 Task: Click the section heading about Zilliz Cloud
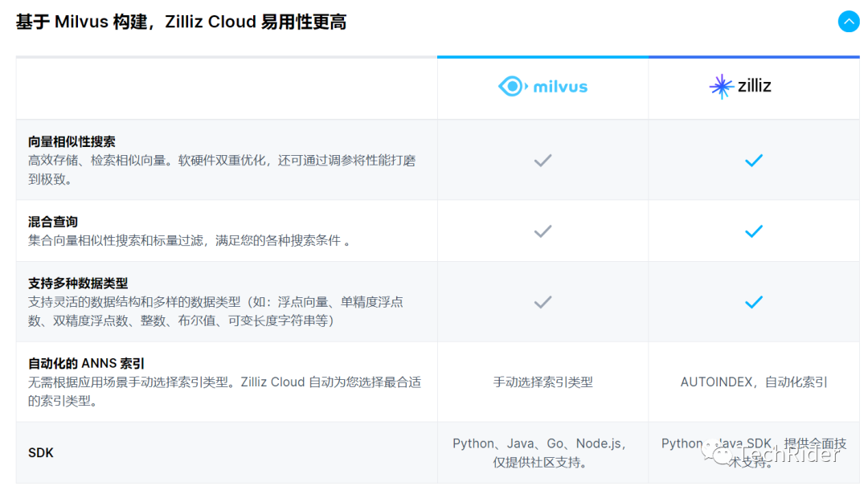pyautogui.click(x=181, y=22)
